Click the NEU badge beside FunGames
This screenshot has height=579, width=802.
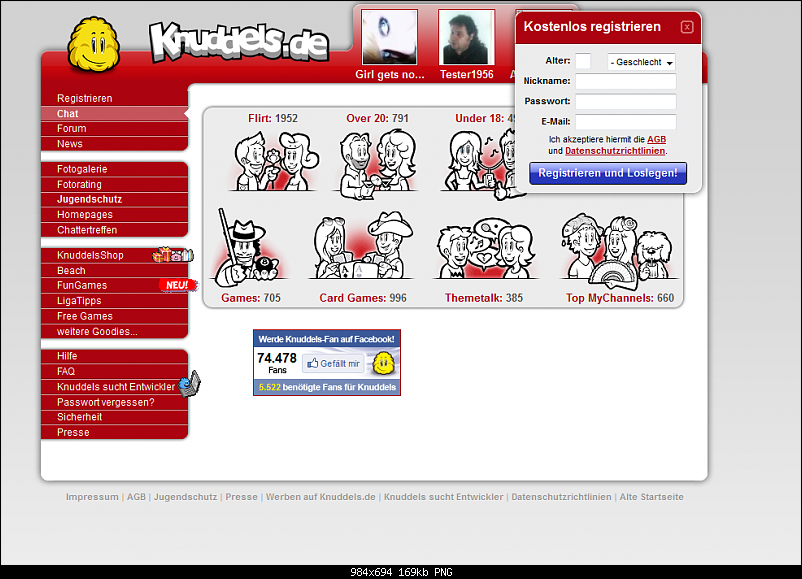177,285
